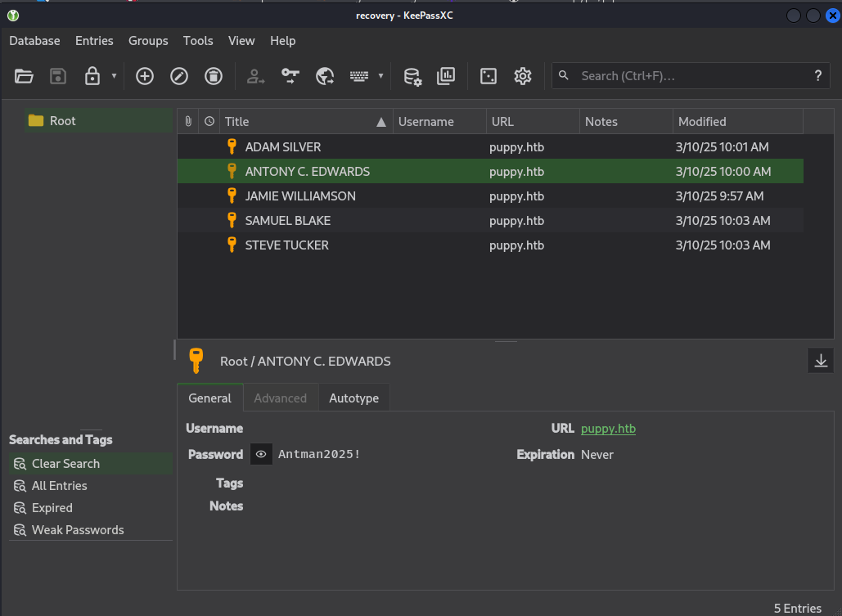Delete selected entry with trash icon
The height and width of the screenshot is (616, 842).
coord(213,76)
